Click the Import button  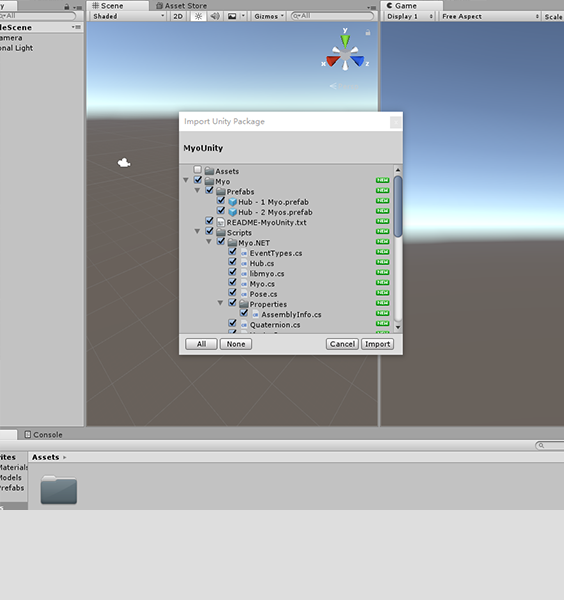coord(377,344)
